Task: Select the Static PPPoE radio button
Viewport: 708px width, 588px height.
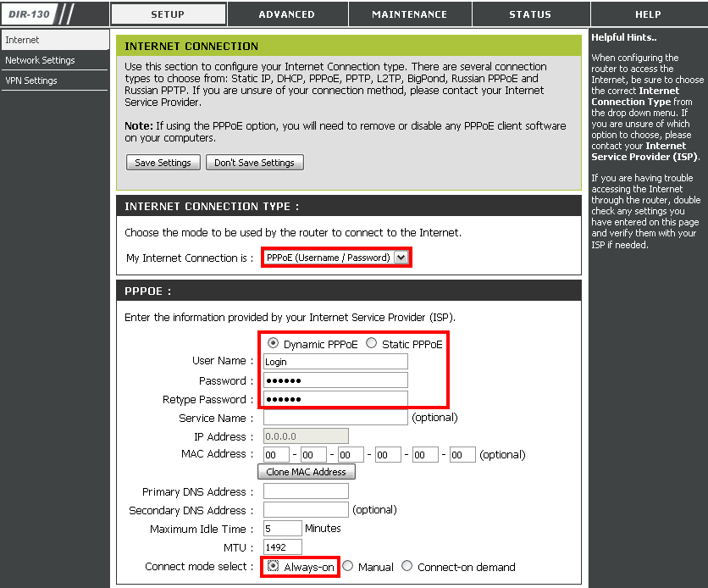Action: click(x=371, y=343)
